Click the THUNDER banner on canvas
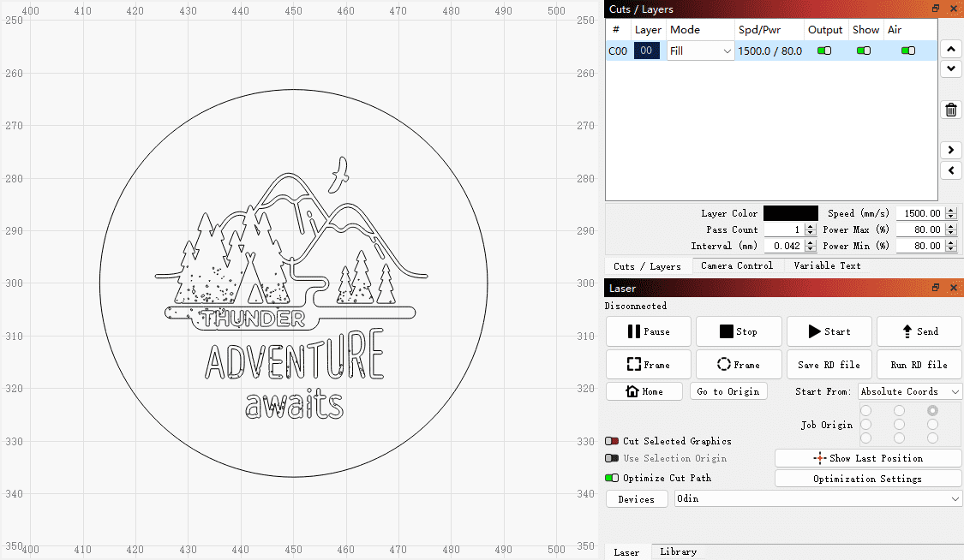Screen dimensions: 964x560 click(252, 318)
